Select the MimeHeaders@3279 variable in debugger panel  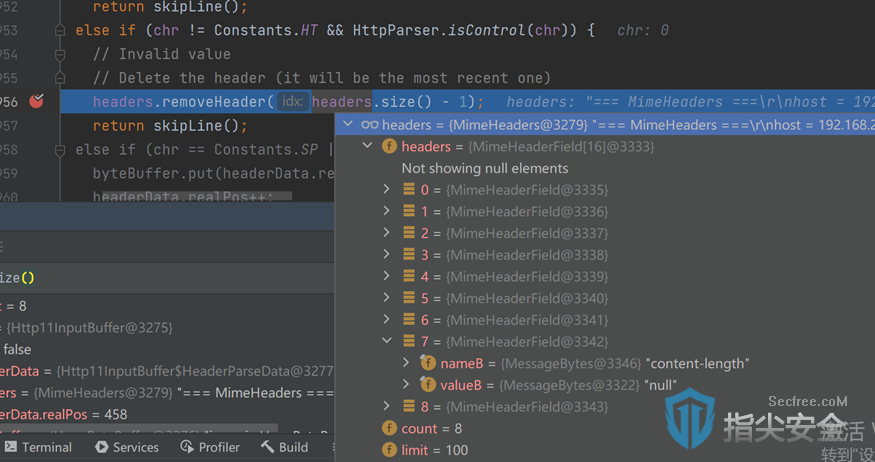point(167,393)
